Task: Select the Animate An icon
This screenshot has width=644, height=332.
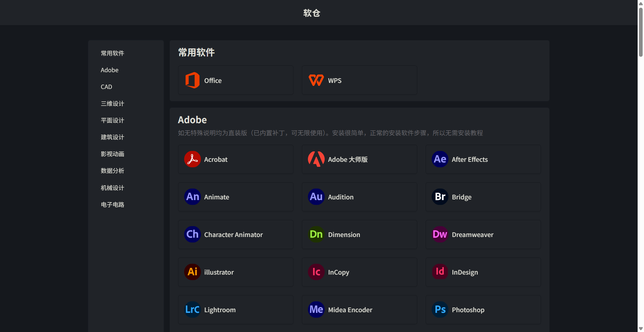Action: 193,197
